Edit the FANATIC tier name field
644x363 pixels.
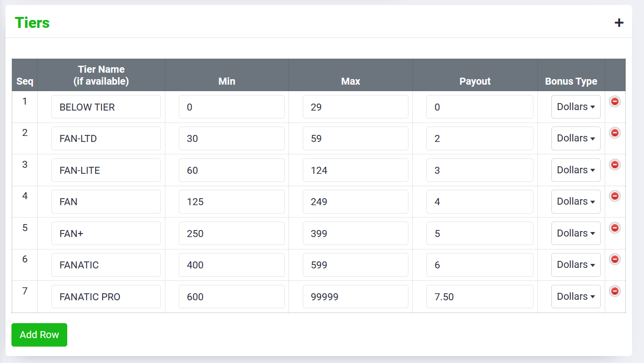(106, 265)
